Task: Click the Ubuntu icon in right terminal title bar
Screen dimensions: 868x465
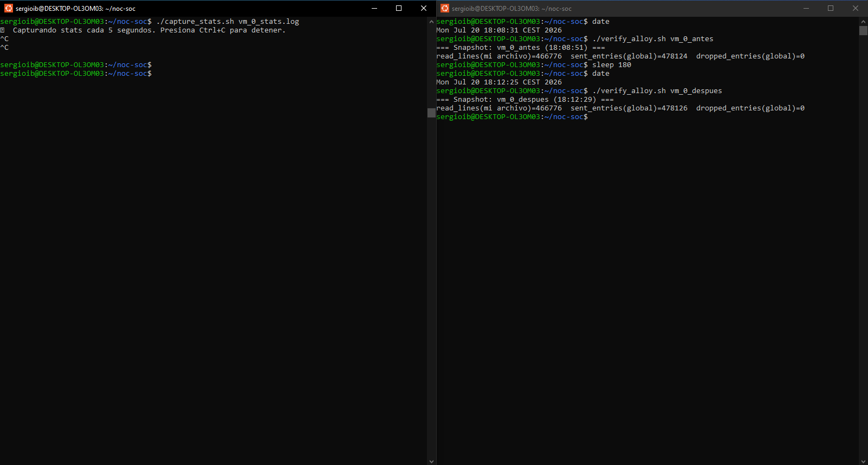Action: coord(445,8)
